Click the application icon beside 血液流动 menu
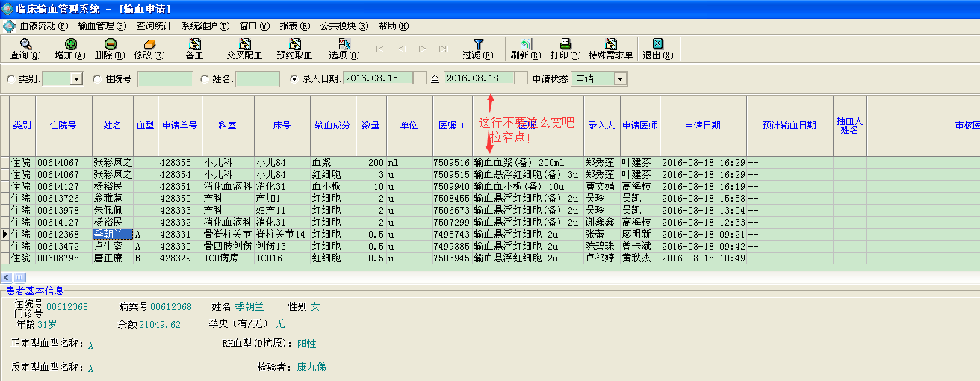 [8, 26]
